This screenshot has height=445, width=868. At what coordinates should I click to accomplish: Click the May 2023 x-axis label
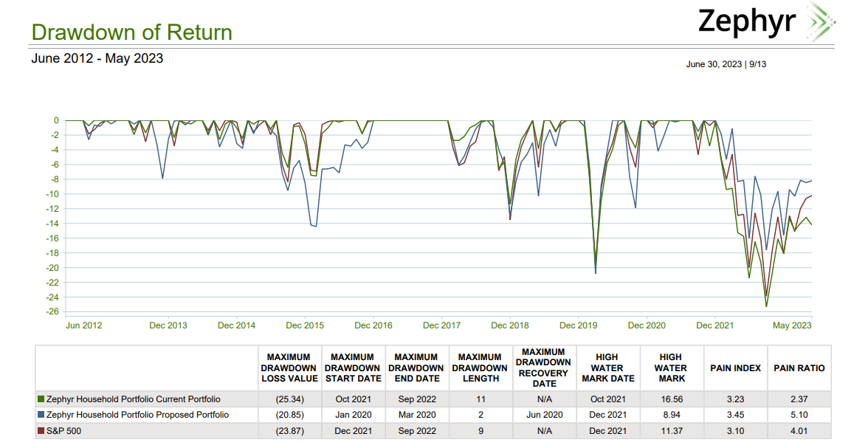[x=792, y=325]
